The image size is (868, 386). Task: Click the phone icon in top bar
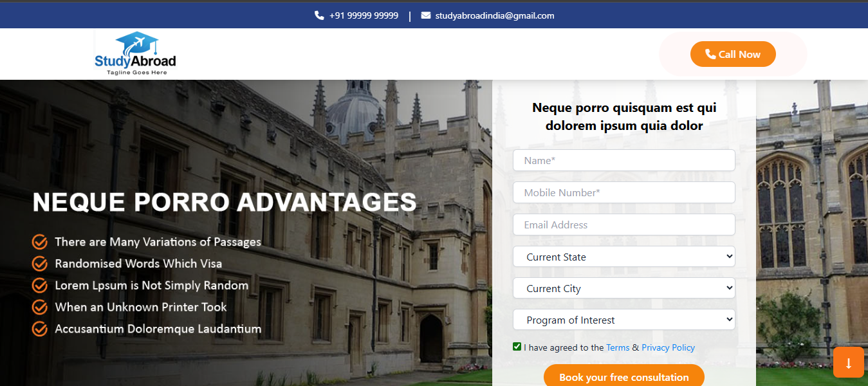click(x=319, y=15)
